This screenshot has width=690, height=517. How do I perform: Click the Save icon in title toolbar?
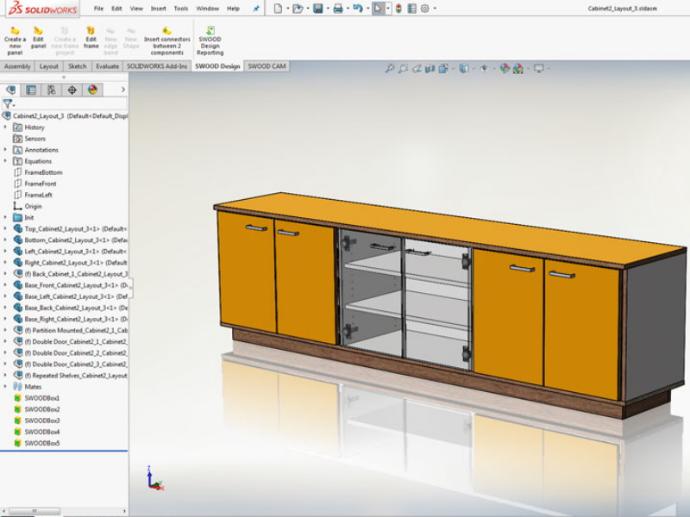click(x=318, y=8)
